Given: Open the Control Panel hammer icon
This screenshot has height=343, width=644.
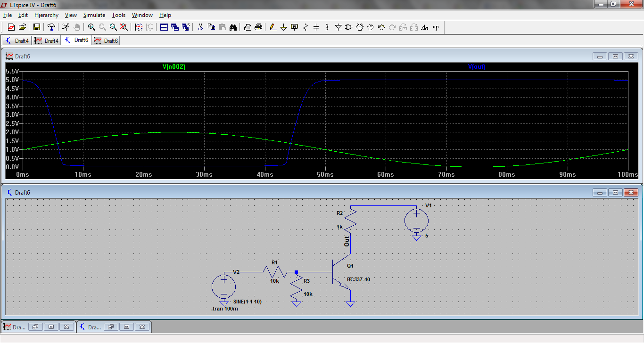Looking at the screenshot, I should point(51,27).
